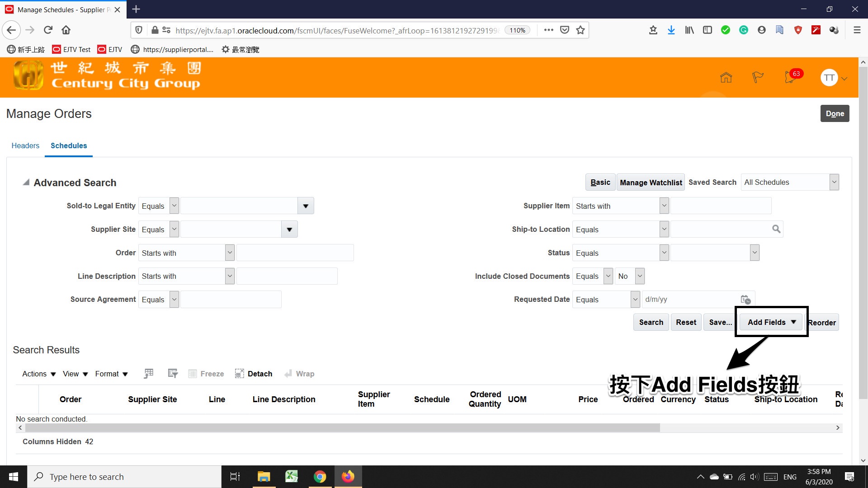This screenshot has width=868, height=488.
Task: Go to the Oracle home icon
Action: (x=726, y=78)
